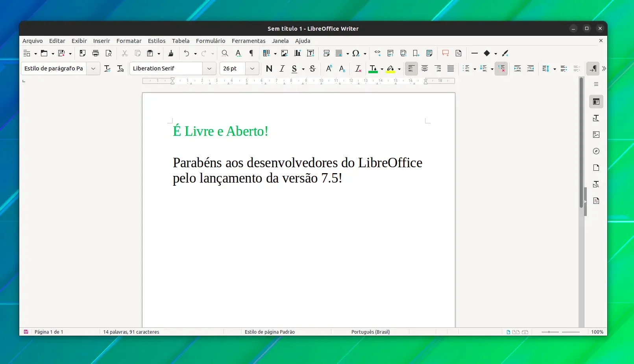Toggle Strikethrough formatting
Image resolution: width=634 pixels, height=364 pixels.
pyautogui.click(x=312, y=68)
